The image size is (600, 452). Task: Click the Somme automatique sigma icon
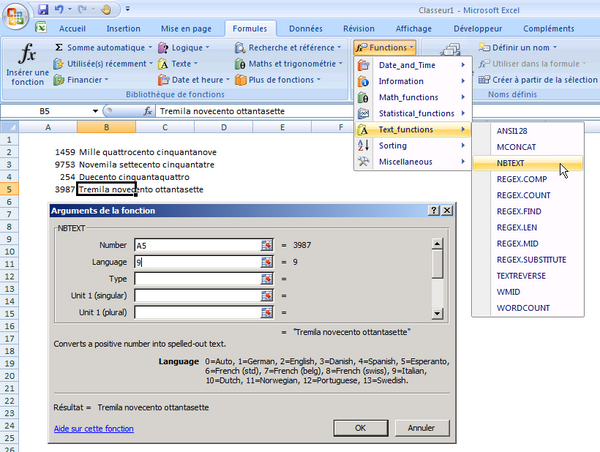(59, 47)
